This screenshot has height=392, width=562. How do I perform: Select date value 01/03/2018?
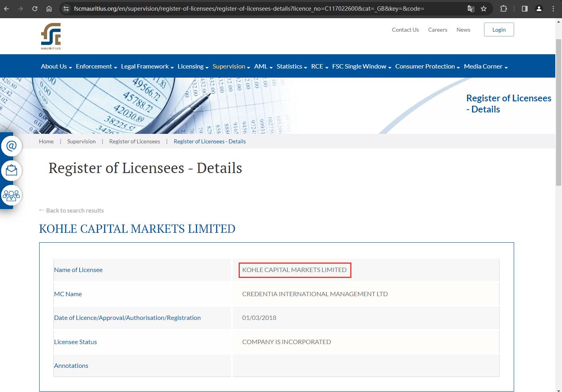tap(259, 318)
